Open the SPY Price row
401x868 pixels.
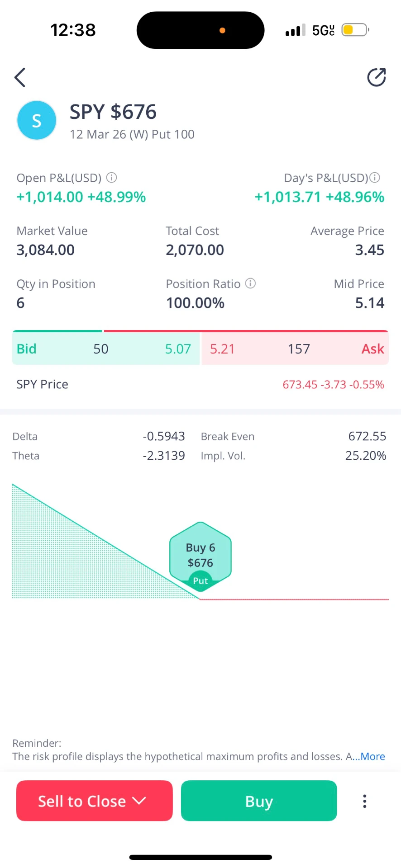[200, 384]
